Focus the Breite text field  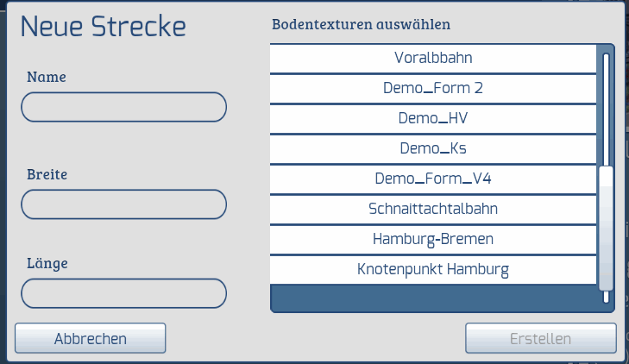click(x=123, y=204)
